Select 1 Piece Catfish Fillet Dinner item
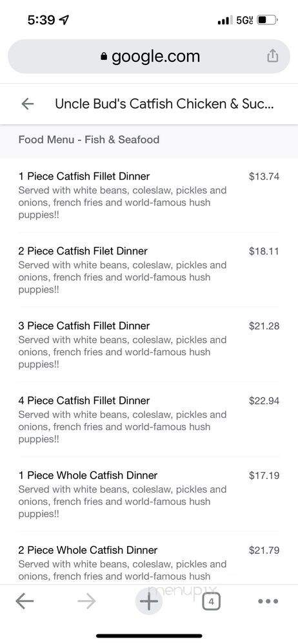Screen dimensions: 298x644 (149, 196)
